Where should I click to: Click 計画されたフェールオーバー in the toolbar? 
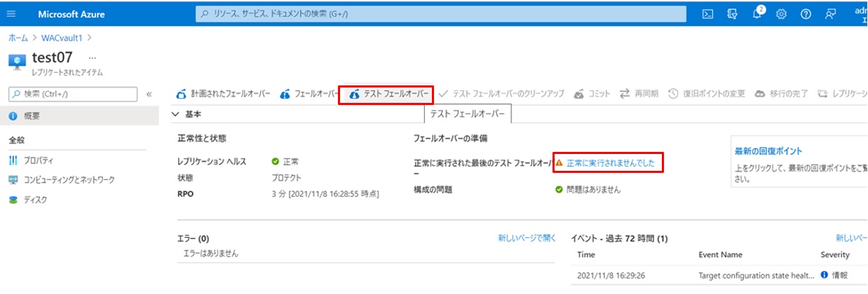tap(223, 94)
